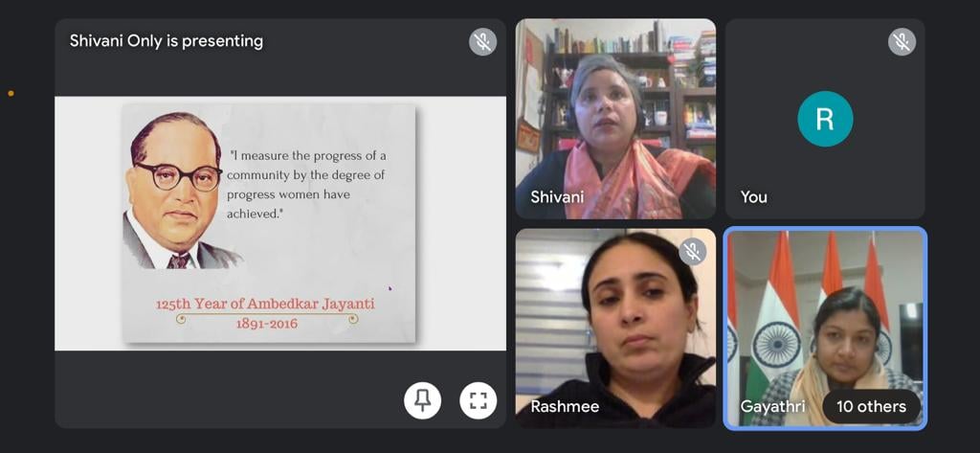Click the Shivani name label
The height and width of the screenshot is (453, 980).
click(x=557, y=197)
